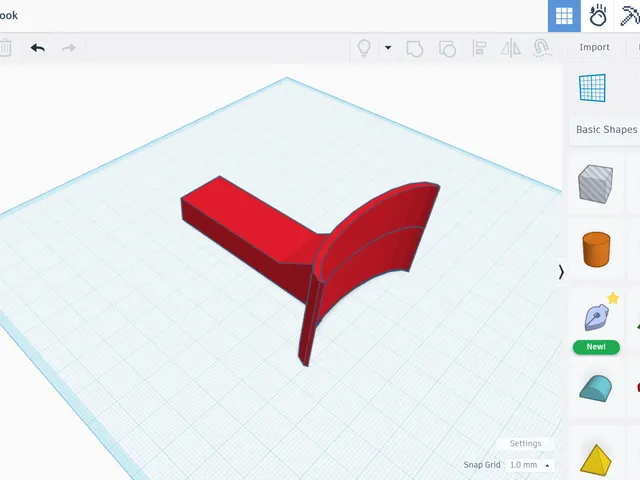Open the Basic Shapes category dropdown

[x=605, y=130]
